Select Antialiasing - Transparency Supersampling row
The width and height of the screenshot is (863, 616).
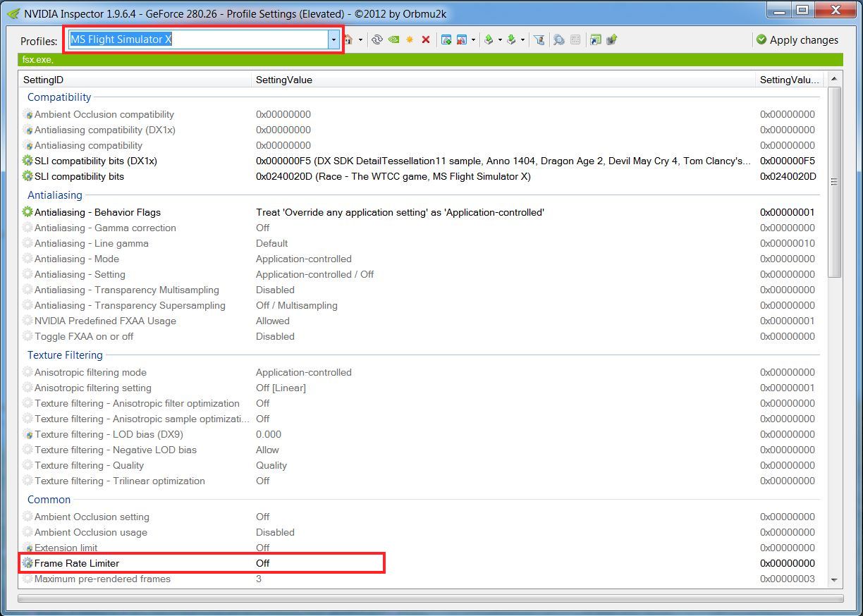pos(420,305)
